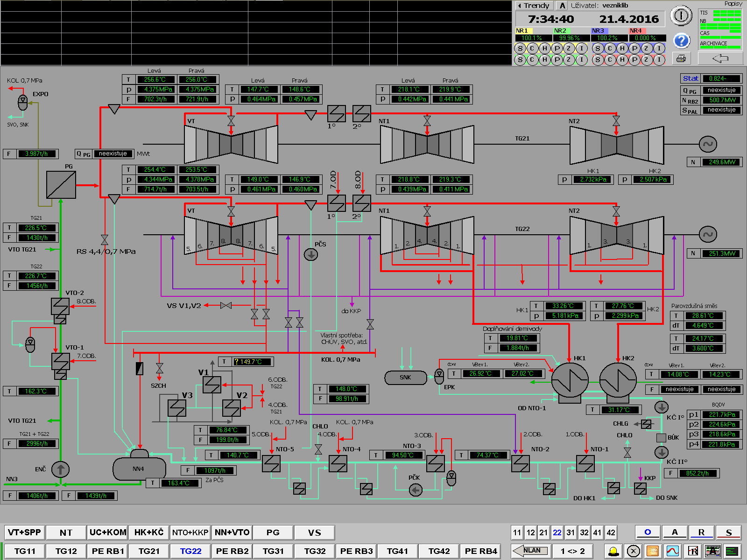Select the PČK pump symbol
The height and width of the screenshot is (560, 747).
(x=416, y=490)
